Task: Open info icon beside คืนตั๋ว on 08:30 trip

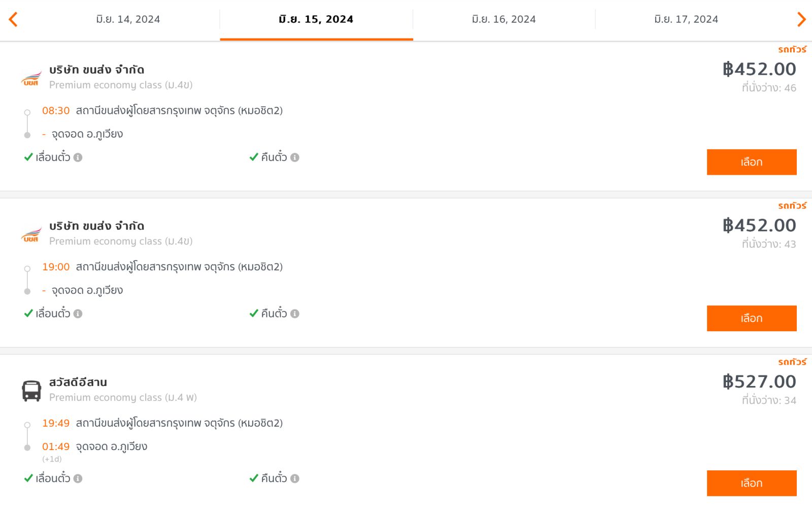Action: click(295, 157)
